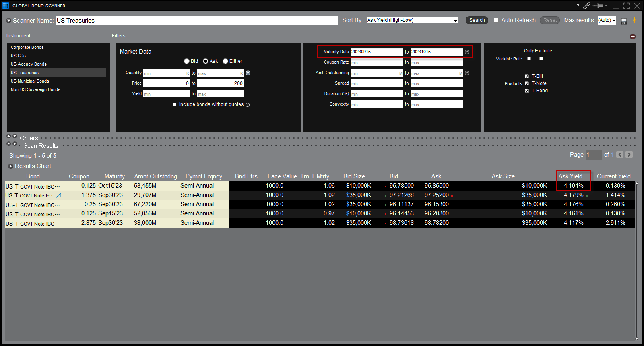The width and height of the screenshot is (644, 346).
Task: Select the Bid radio button
Action: (187, 61)
